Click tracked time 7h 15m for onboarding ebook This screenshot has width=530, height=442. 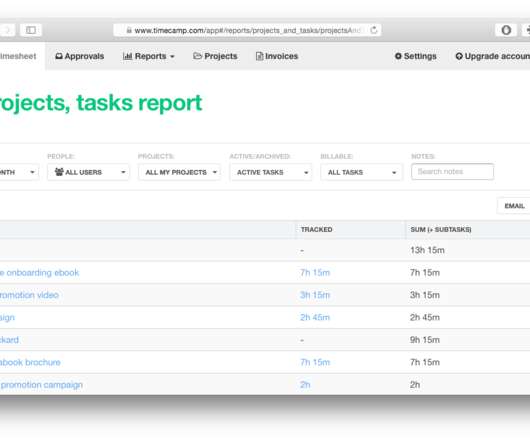click(x=315, y=273)
